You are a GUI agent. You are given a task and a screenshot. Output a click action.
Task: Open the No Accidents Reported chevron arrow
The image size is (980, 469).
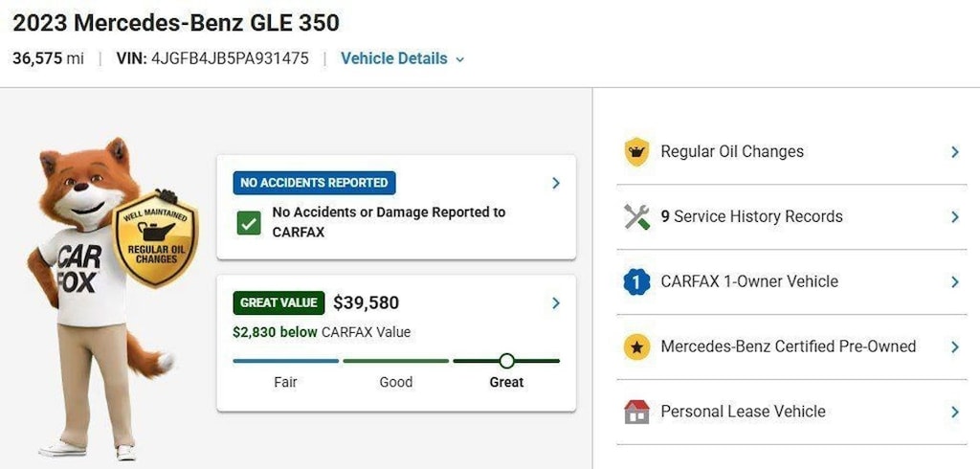tap(556, 183)
